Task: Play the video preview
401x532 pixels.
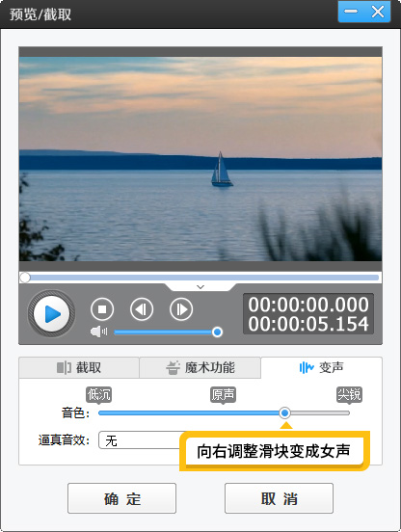Action: pyautogui.click(x=51, y=314)
